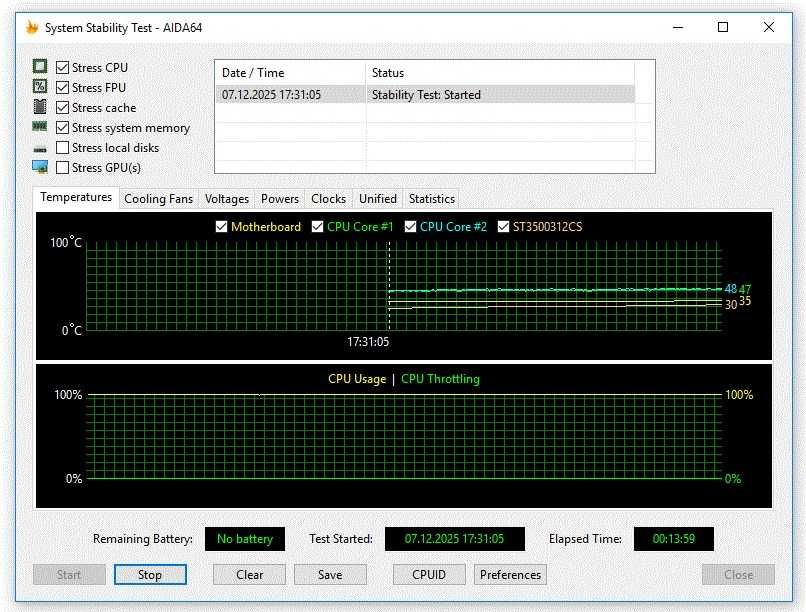Viewport: 806px width, 612px height.
Task: Click the Elapsed Time value 00:13:59
Action: coord(674,539)
